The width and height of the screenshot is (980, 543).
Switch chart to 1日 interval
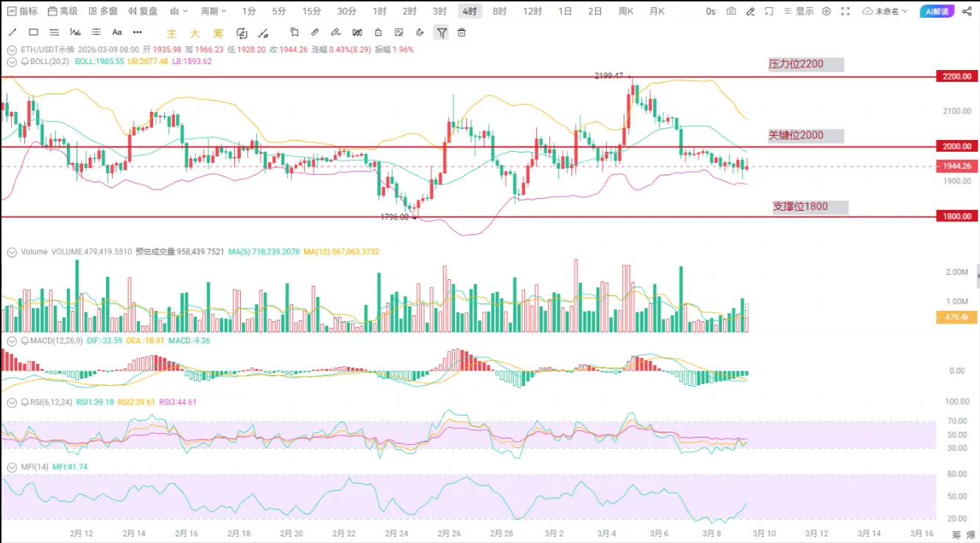pyautogui.click(x=565, y=11)
